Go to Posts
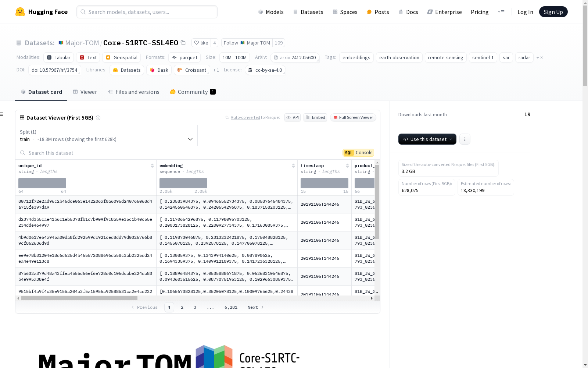This screenshot has height=368, width=588. coord(378,12)
